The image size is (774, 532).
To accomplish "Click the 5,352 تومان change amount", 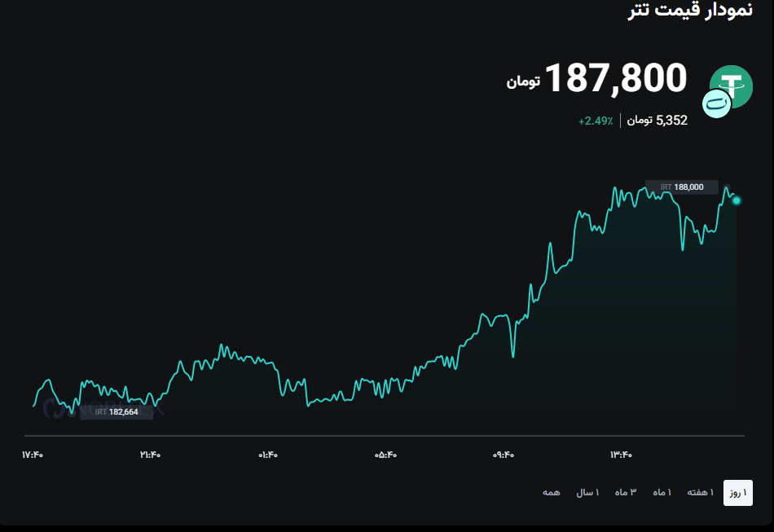I will pos(657,121).
